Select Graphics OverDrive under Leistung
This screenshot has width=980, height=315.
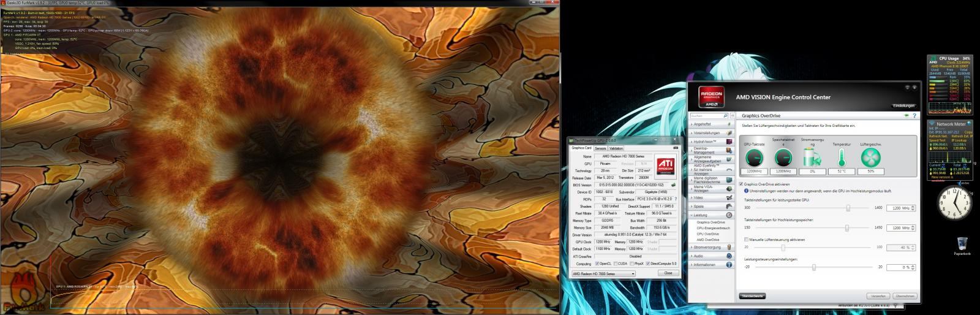(x=709, y=222)
